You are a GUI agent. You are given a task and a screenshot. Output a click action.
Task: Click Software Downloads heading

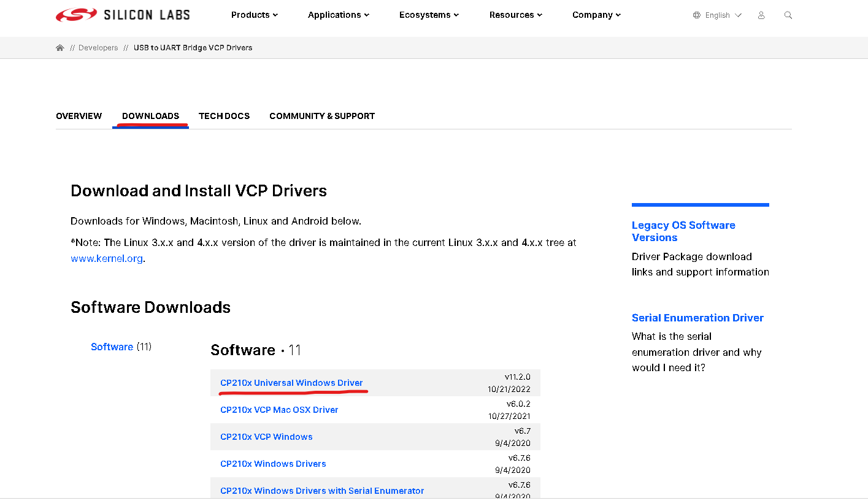coord(150,307)
